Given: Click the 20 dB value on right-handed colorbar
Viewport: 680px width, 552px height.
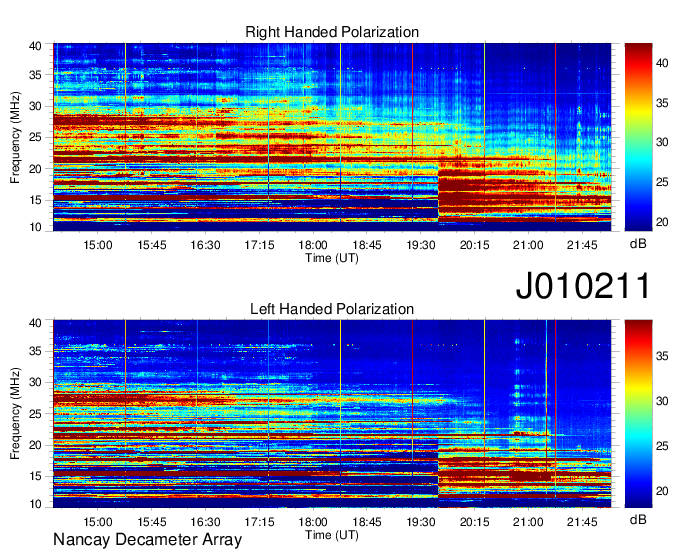Looking at the screenshot, I should pos(662,222).
